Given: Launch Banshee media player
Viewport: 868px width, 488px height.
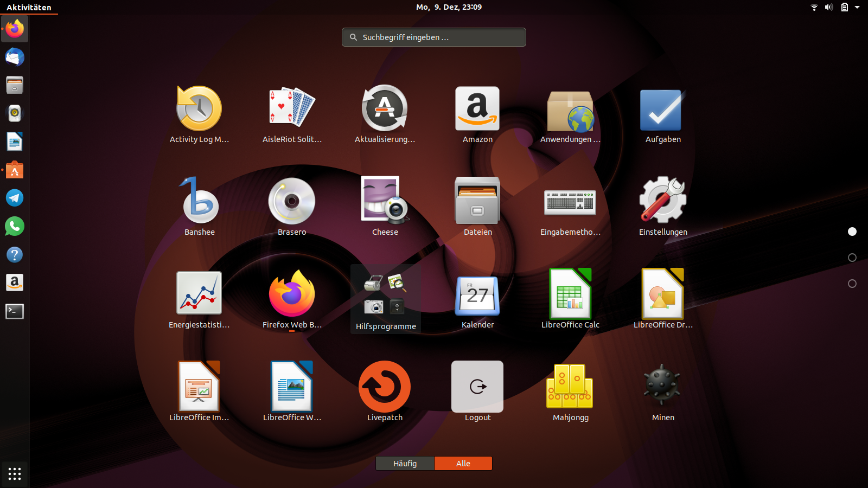Looking at the screenshot, I should pyautogui.click(x=199, y=207).
